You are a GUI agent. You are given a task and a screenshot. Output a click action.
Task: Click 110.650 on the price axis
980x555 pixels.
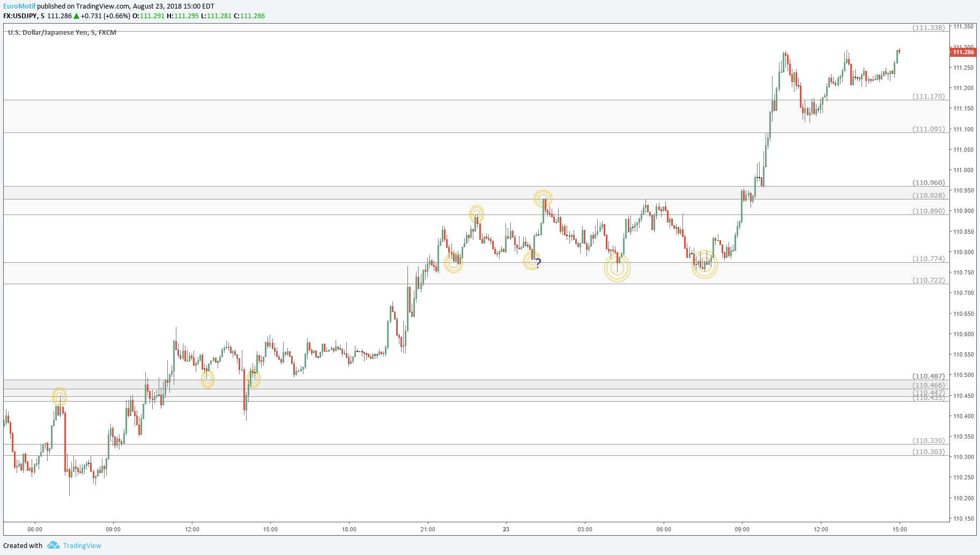[x=963, y=314]
